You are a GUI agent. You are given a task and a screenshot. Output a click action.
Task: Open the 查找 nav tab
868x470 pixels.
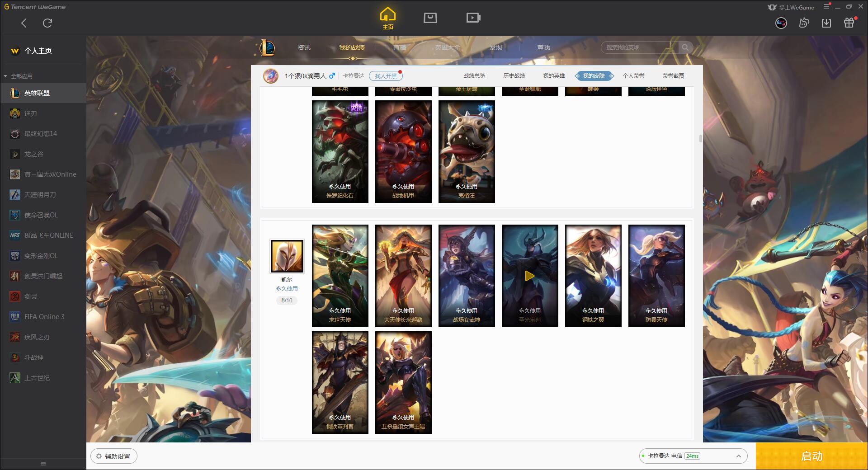click(x=543, y=47)
